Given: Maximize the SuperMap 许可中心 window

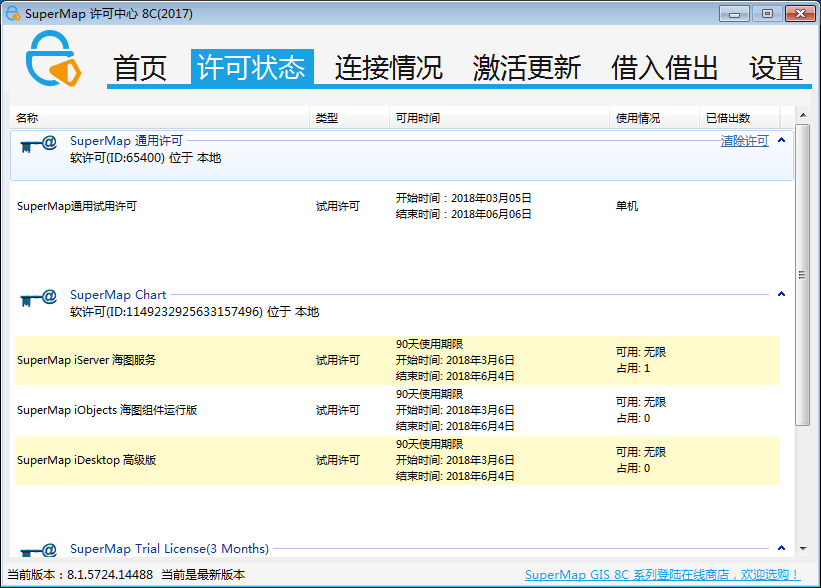Looking at the screenshot, I should click(767, 14).
